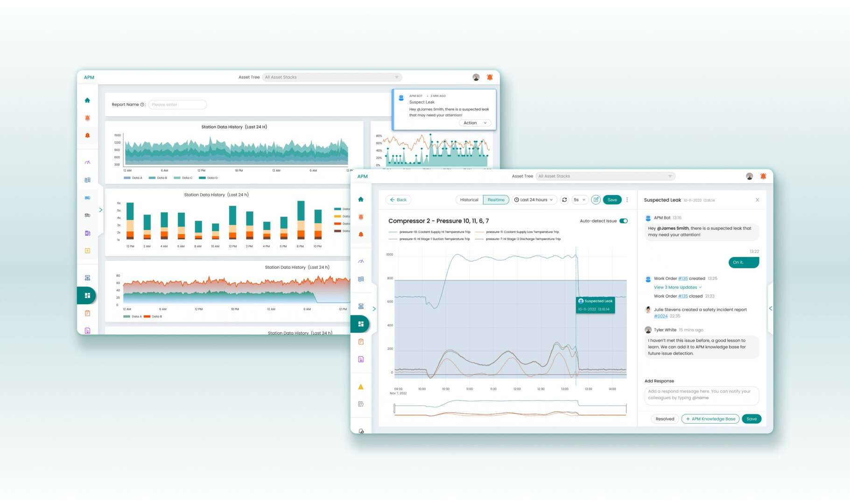Viewport: 850px width, 504px height.
Task: Click the home icon in the Compressor window sidebar
Action: (361, 199)
